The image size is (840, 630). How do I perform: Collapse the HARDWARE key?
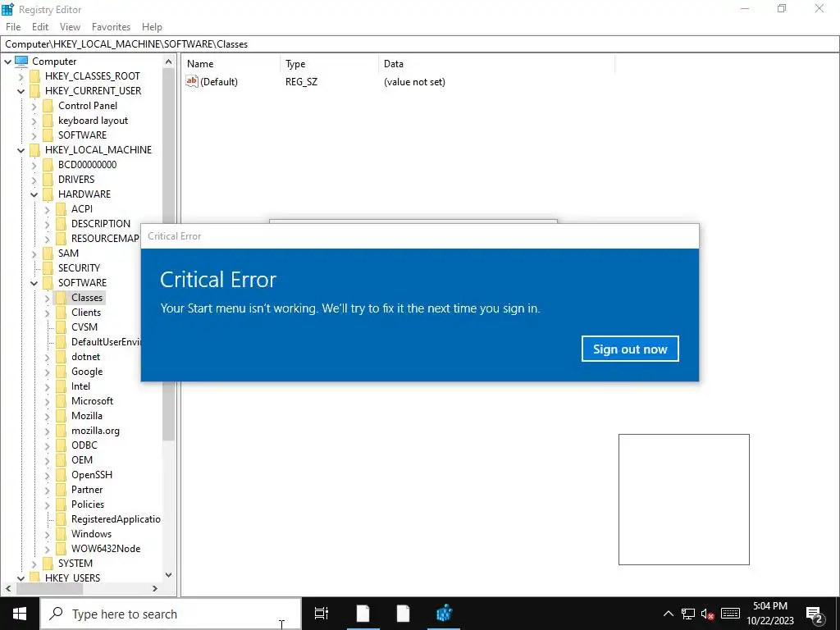click(34, 194)
